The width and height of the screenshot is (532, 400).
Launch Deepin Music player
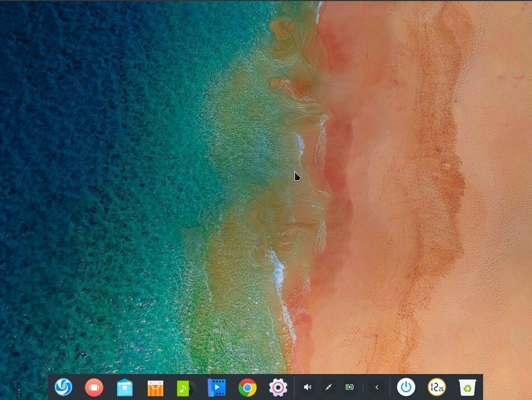tap(185, 387)
